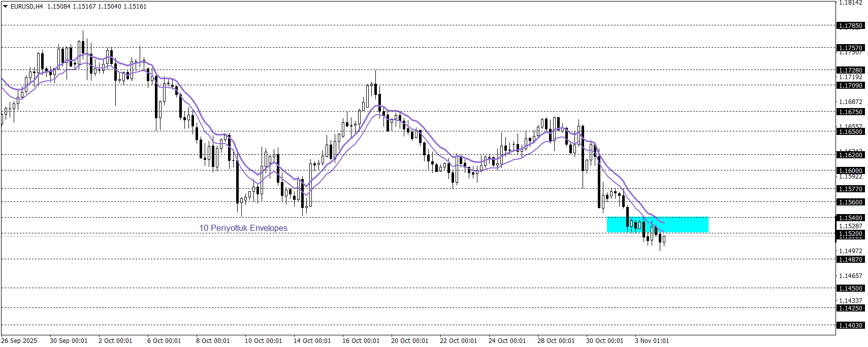Click the 1.14870 horizontal line price tag
Image resolution: width=868 pixels, height=347 pixels.
(850, 259)
